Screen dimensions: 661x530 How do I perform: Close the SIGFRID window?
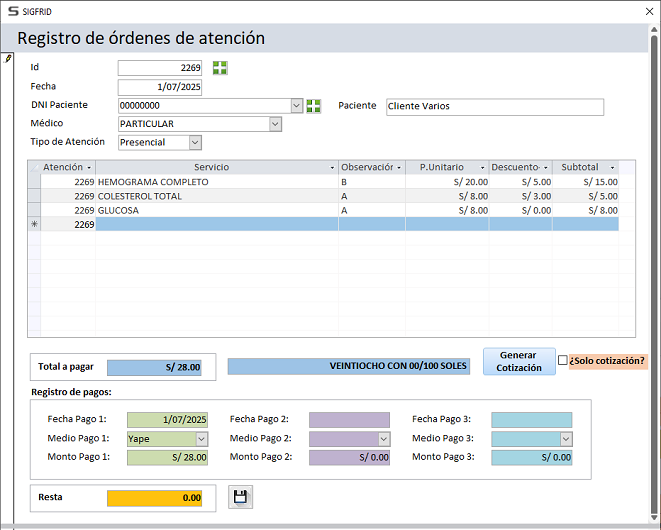coord(641,11)
